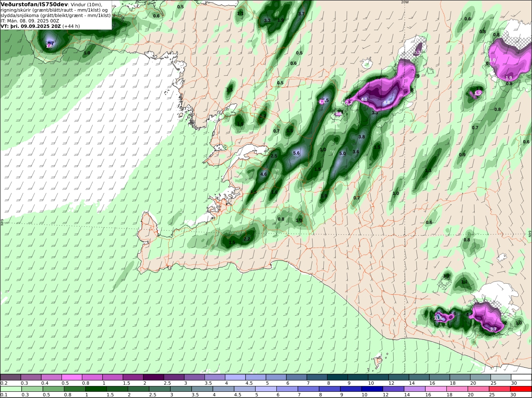Image resolution: width=532 pixels, height=398 pixels.
Task: Click the 4.1 snowfall value label
Action: point(365,100)
